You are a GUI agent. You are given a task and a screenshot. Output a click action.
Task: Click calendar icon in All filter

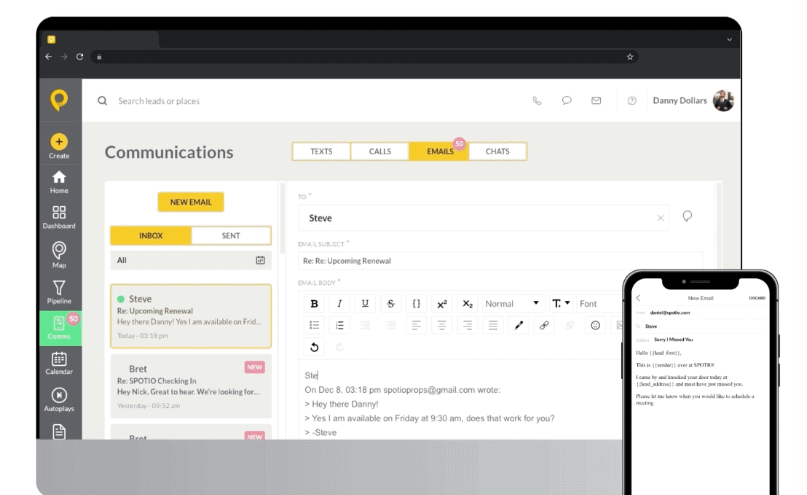pyautogui.click(x=260, y=260)
